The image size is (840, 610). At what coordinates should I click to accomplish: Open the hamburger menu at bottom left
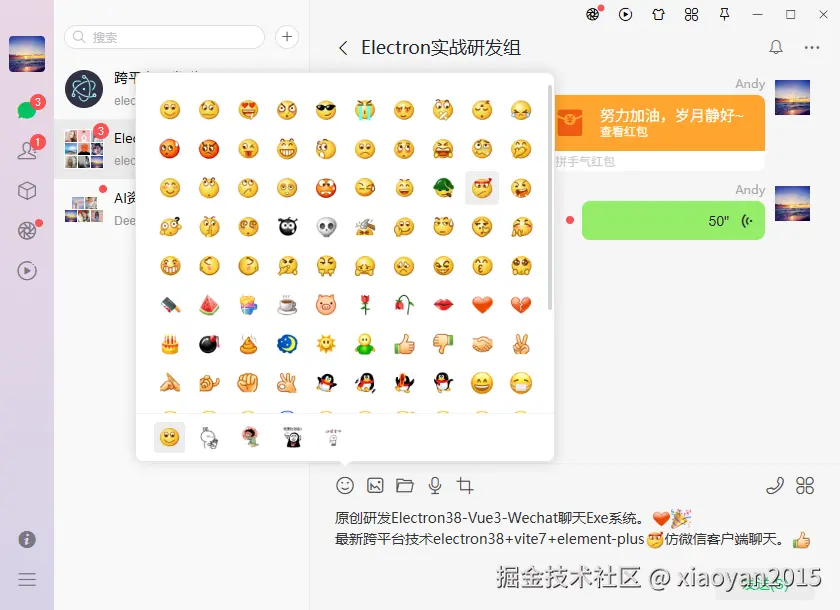[25, 579]
